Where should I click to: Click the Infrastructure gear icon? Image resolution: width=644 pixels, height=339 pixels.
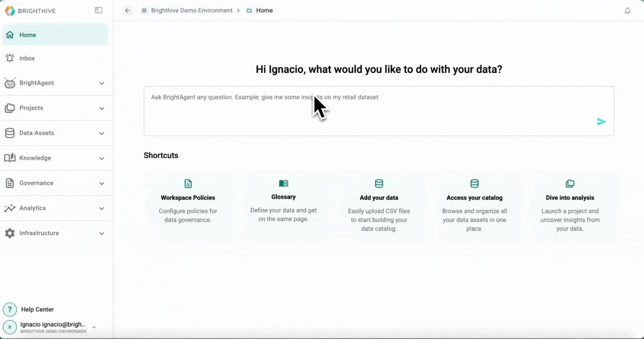pos(10,233)
